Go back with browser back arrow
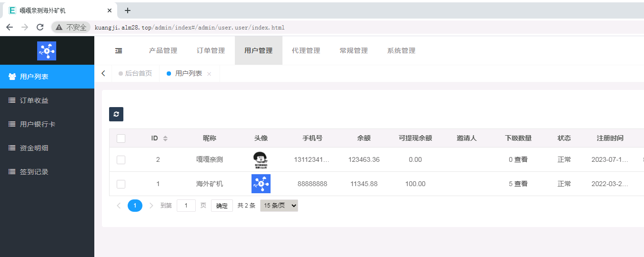The image size is (644, 257). click(10, 27)
